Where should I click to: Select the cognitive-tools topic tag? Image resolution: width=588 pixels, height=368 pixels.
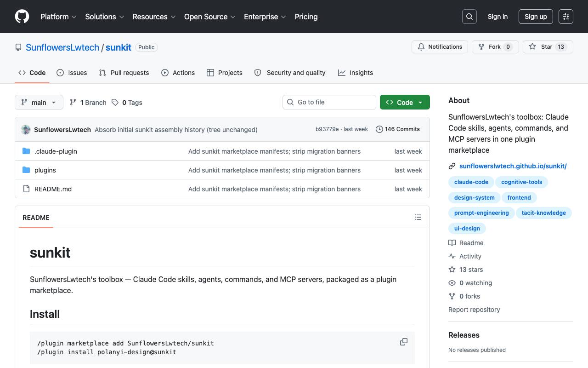click(x=522, y=182)
